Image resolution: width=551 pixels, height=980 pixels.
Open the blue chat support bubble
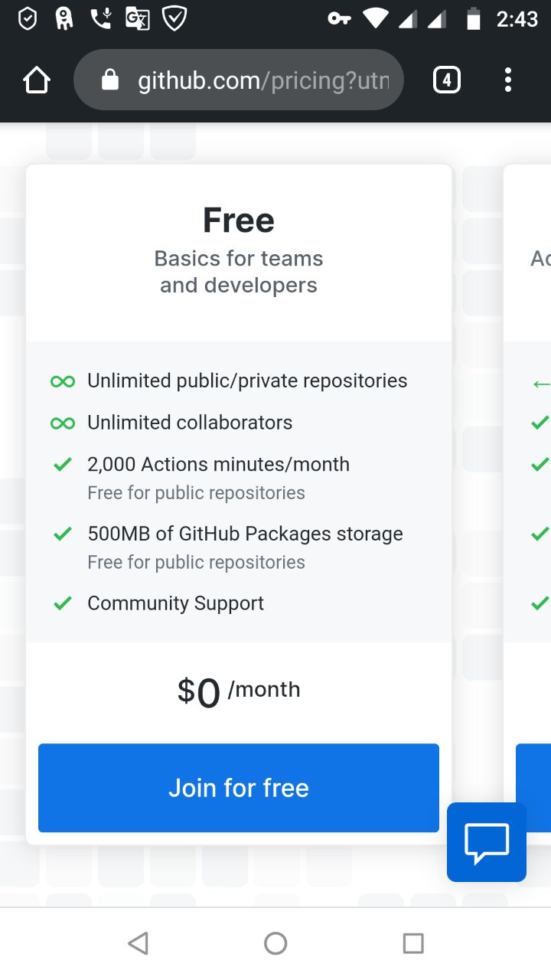pos(487,842)
